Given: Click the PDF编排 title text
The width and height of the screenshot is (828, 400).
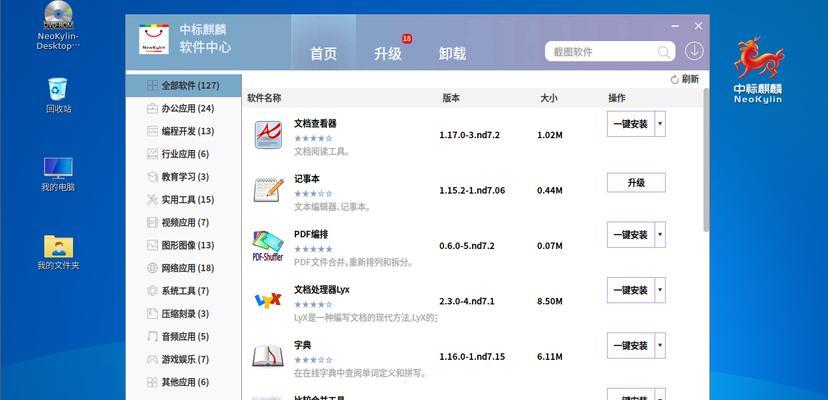Looking at the screenshot, I should pos(311,235).
